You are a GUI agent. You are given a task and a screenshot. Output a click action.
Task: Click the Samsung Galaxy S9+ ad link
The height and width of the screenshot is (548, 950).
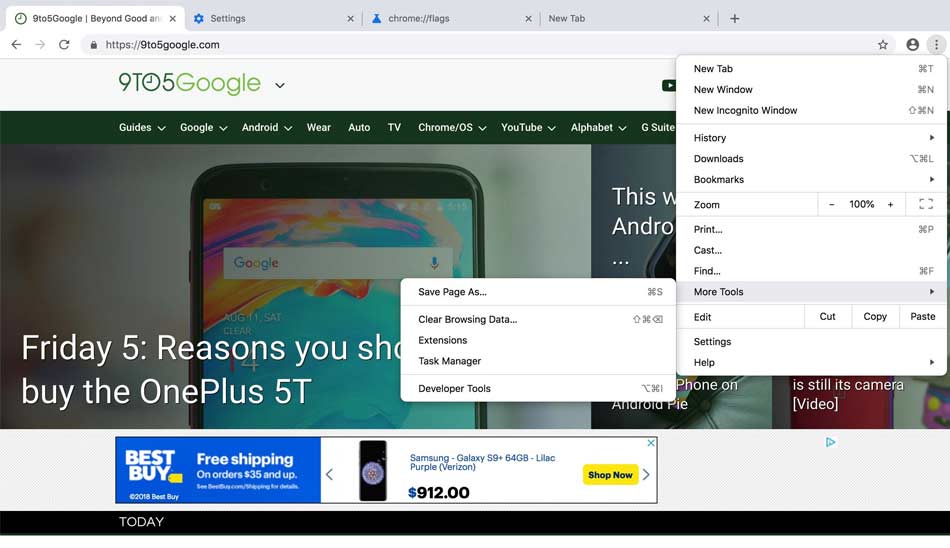pos(482,463)
